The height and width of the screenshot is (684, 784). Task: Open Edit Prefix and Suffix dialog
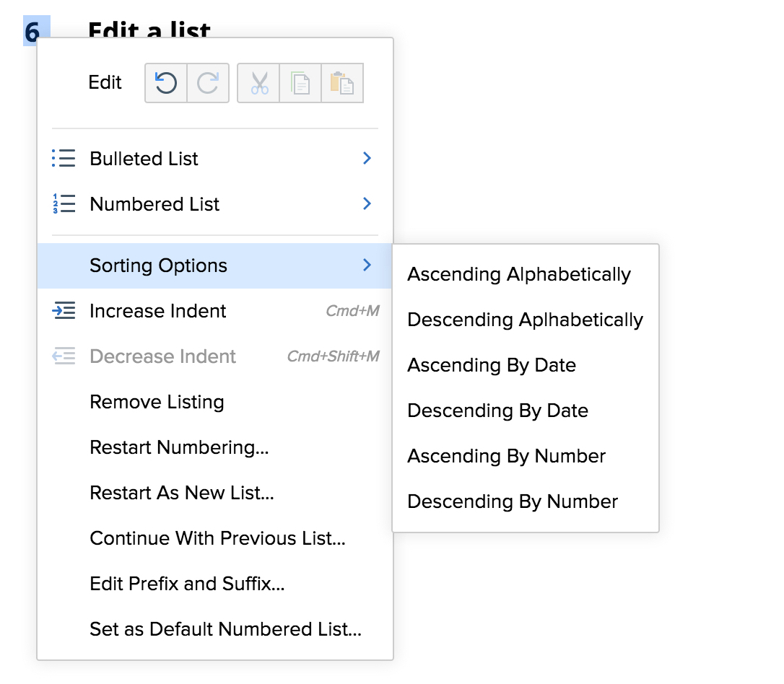pyautogui.click(x=187, y=584)
